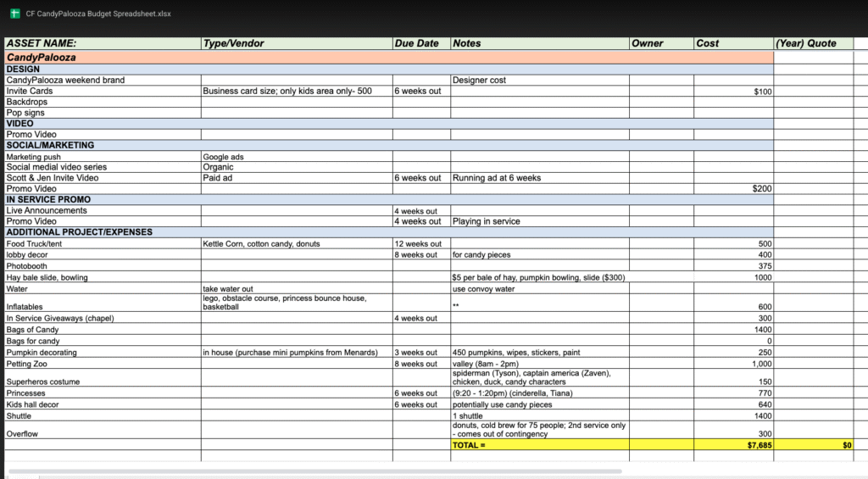868x479 pixels.
Task: Select the Hay bale slide, bowling cell
Action: click(103, 277)
